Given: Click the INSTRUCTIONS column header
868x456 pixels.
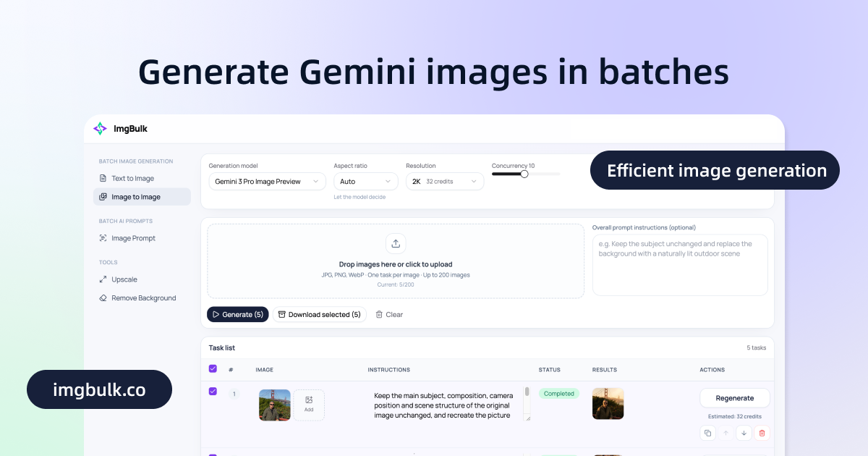Looking at the screenshot, I should click(x=389, y=370).
